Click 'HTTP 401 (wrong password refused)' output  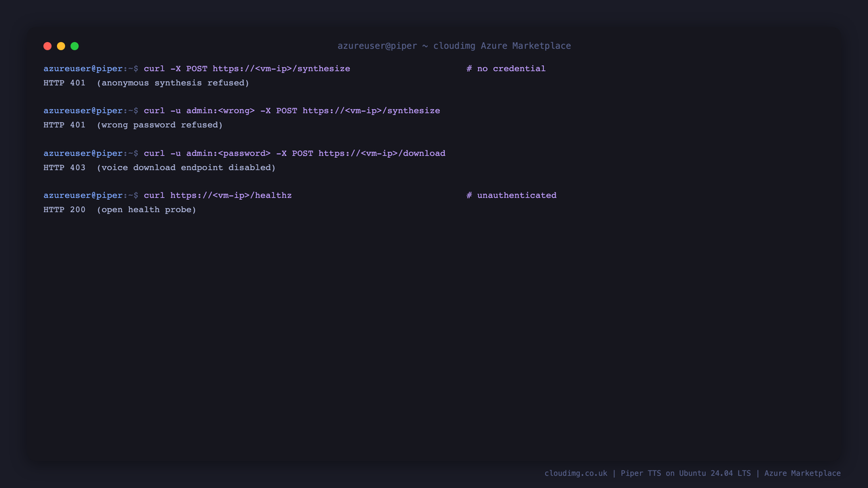(x=133, y=125)
